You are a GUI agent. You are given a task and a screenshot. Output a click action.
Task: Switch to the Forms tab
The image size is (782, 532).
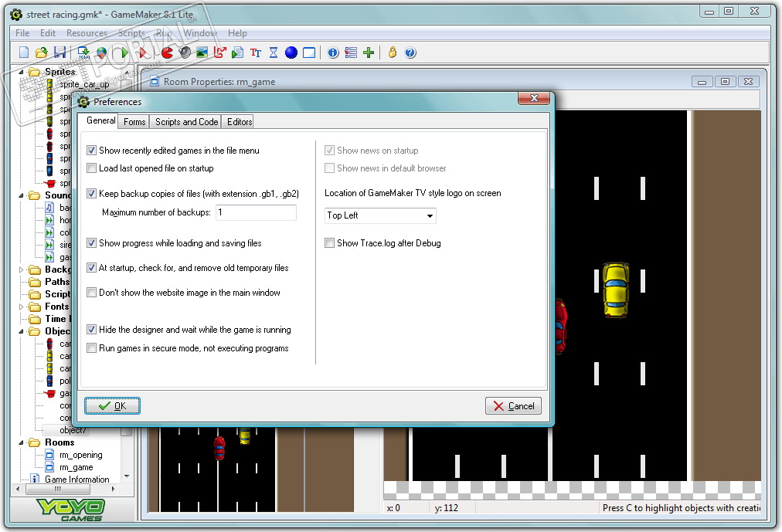pos(134,121)
